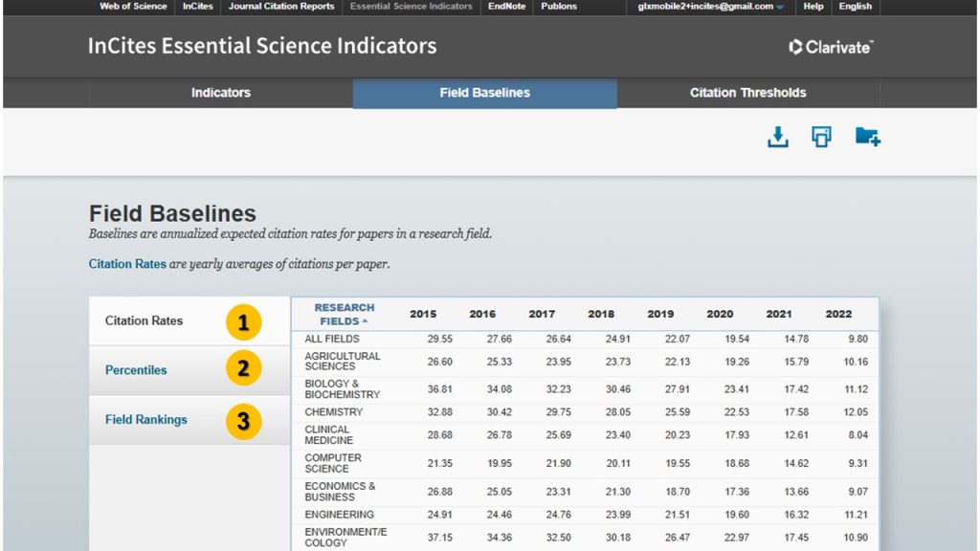Click Agricultural Sciences 2021 value 15.79

[796, 362]
